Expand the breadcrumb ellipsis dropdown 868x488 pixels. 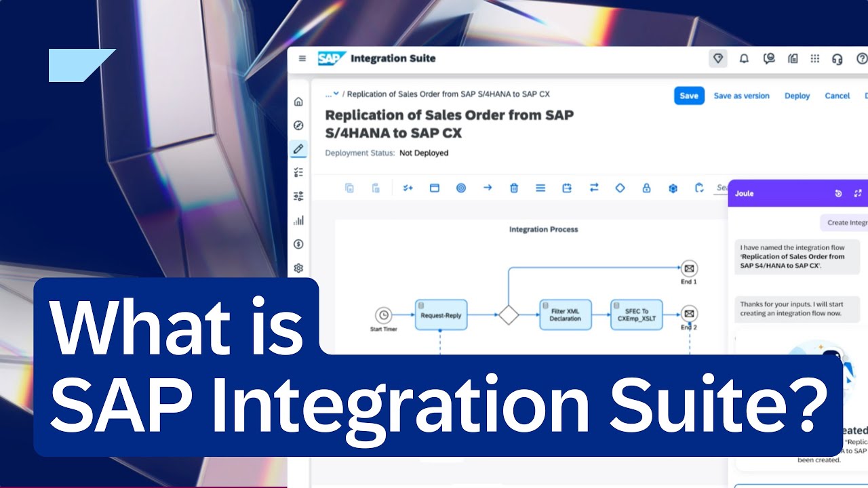click(332, 94)
